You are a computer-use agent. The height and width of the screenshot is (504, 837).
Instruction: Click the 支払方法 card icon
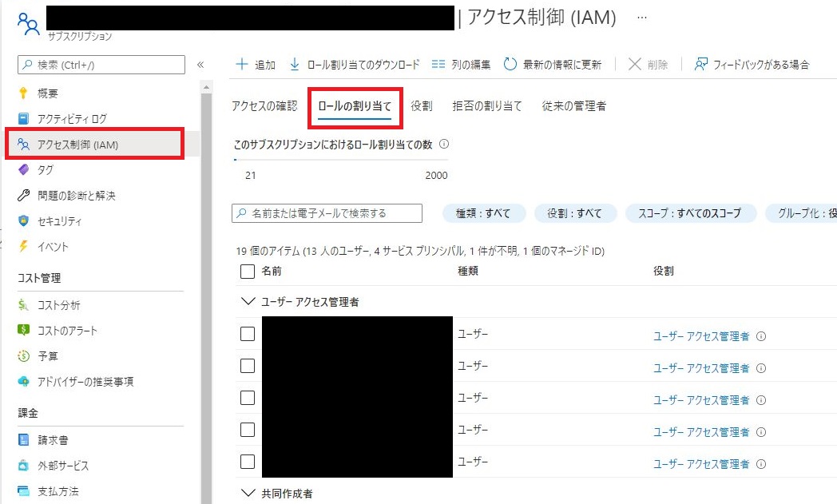[23, 490]
